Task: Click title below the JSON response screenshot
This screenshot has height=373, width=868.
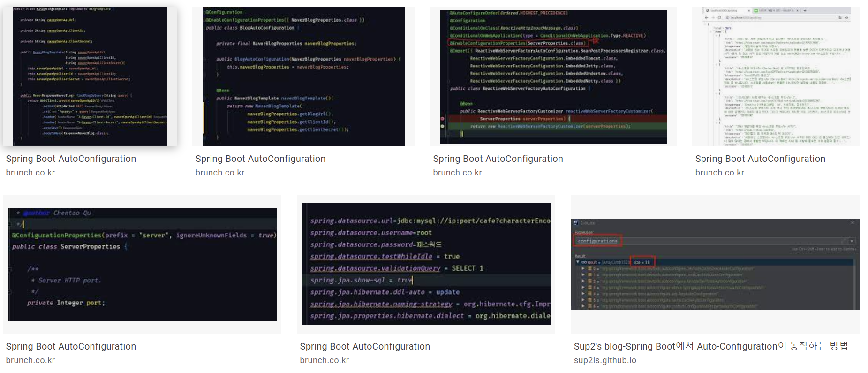Action: click(760, 159)
